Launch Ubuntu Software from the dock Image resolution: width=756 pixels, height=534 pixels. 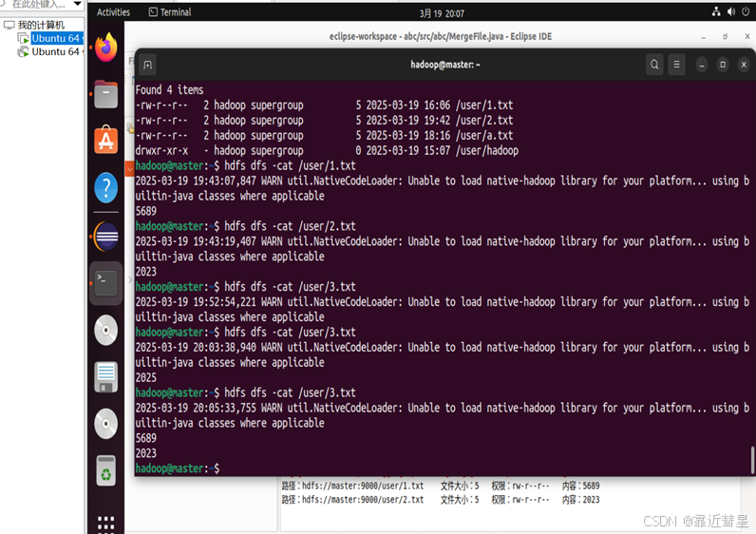[106, 141]
